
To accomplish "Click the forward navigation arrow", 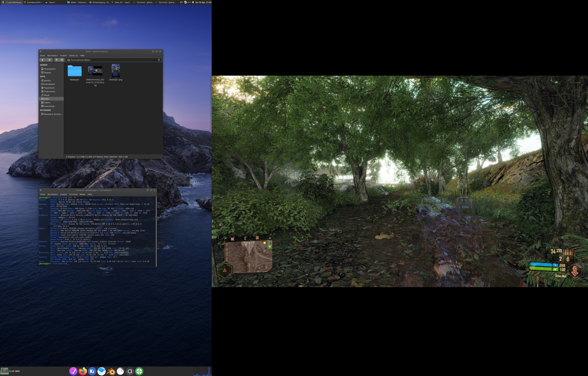I will [x=49, y=60].
